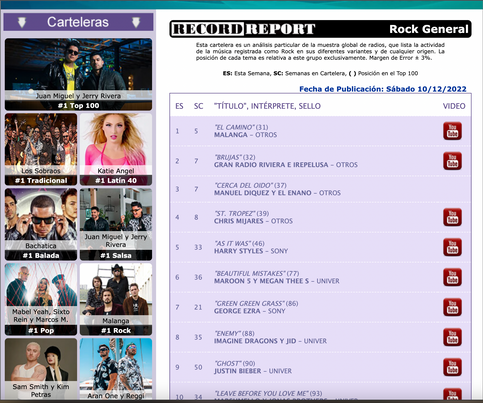The height and width of the screenshot is (403, 483).
Task: Open YouTube video for Leave Before You Love Me
Action: coord(452,394)
